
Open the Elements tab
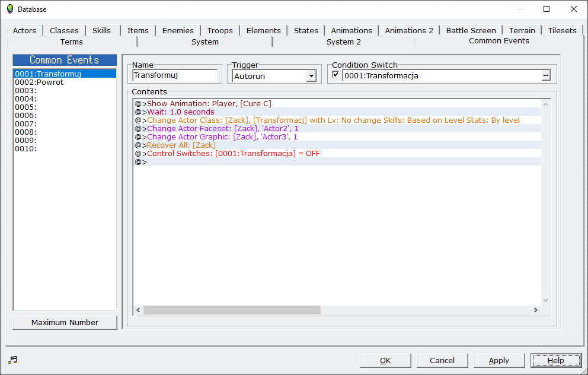click(263, 30)
